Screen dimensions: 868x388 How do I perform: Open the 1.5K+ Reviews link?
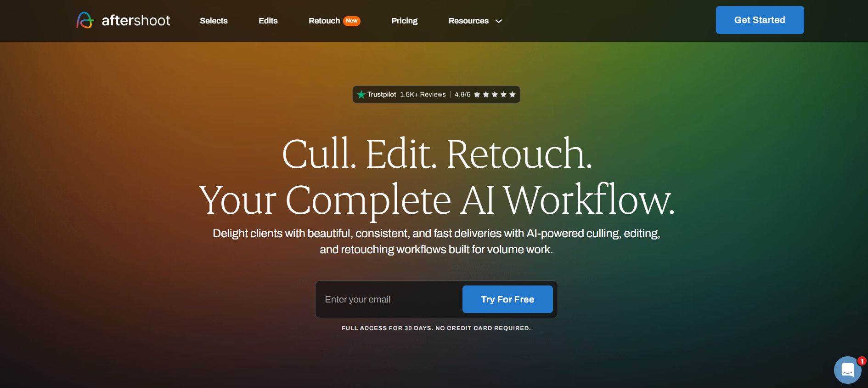tap(423, 95)
